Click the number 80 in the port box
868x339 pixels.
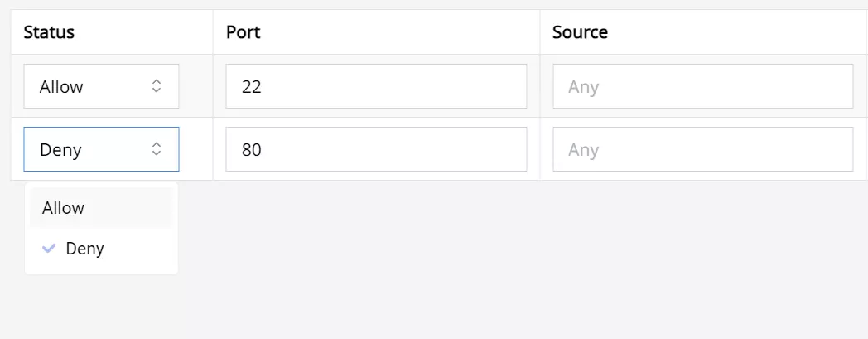[252, 150]
